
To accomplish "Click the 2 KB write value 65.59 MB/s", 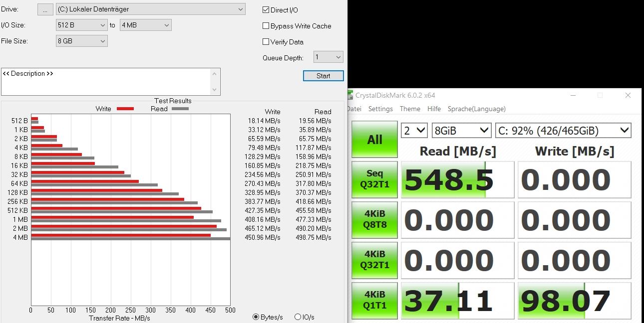I will (264, 139).
